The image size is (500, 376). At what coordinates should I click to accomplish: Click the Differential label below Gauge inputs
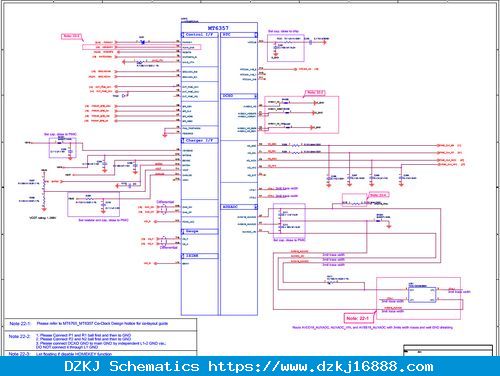tap(169, 248)
